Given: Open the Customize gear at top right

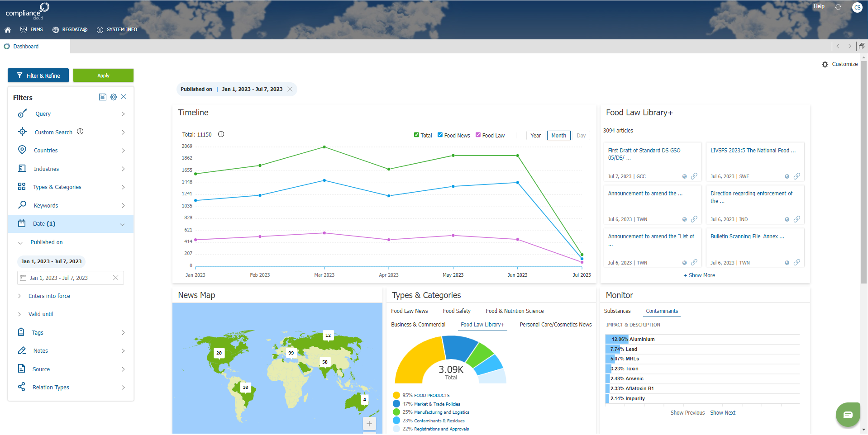Looking at the screenshot, I should point(825,64).
